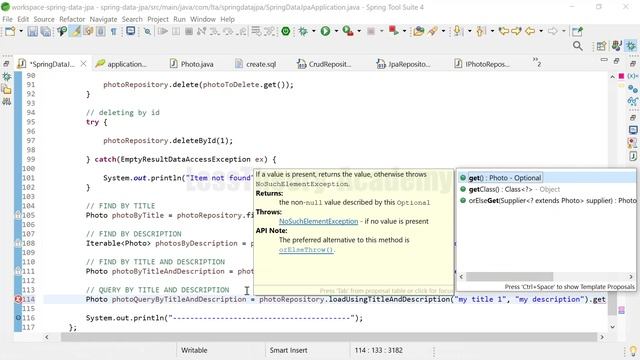Open the New wizard dropdown arrow
This screenshot has height=360, width=640.
[x=21, y=31]
